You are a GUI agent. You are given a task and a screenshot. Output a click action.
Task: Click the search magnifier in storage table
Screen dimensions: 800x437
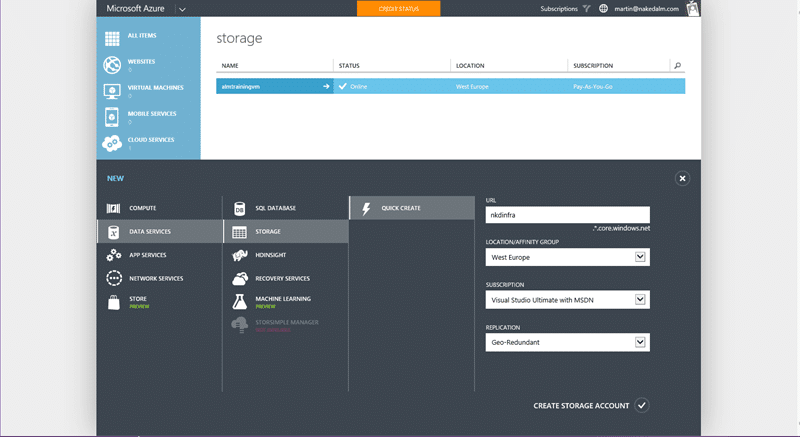678,66
